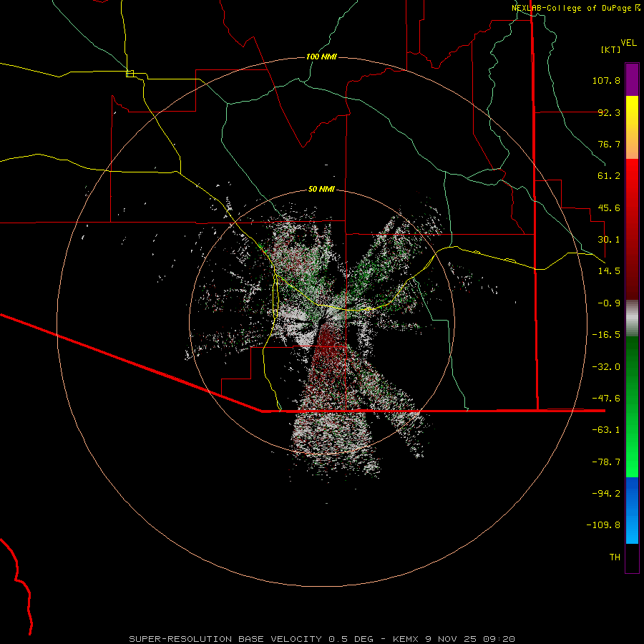644x644 pixels.
Task: Click the 92.3 velocity scale value
Action: pos(609,112)
